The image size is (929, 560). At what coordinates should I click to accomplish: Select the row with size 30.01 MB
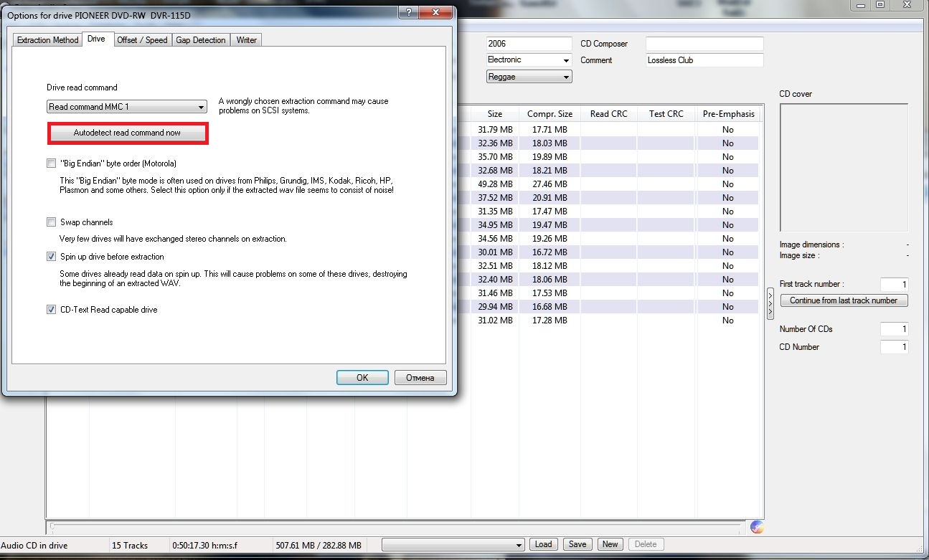click(495, 252)
